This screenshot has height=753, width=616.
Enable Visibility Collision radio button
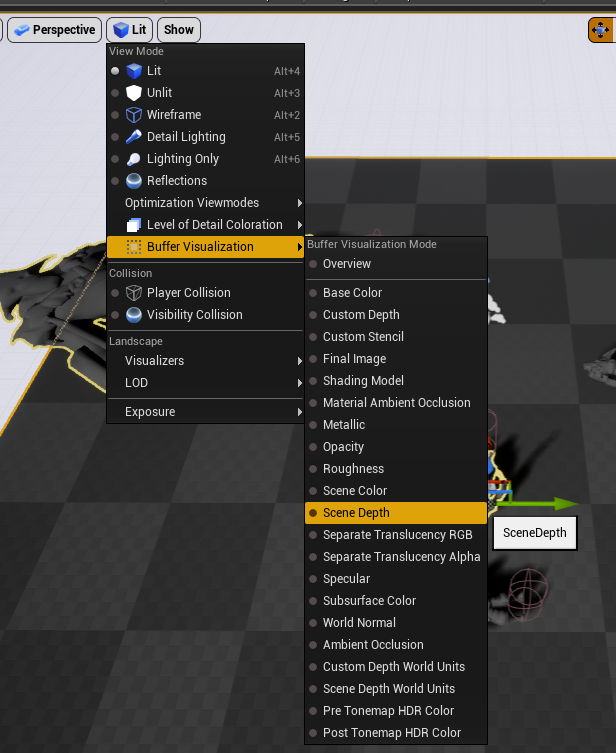coord(115,315)
